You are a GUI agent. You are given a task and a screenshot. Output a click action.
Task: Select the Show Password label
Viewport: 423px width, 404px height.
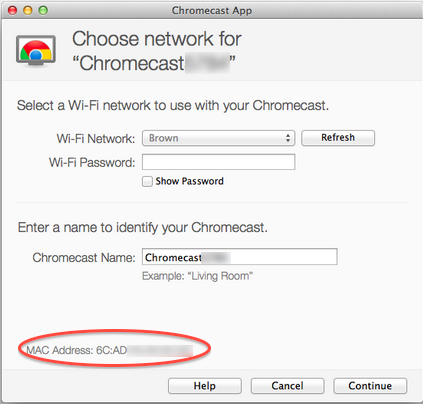pos(189,181)
